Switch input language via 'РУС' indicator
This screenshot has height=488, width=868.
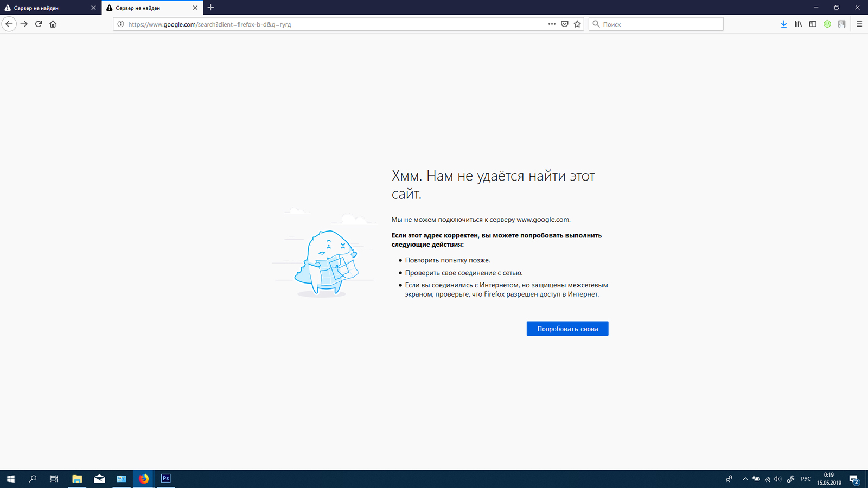pos(806,479)
